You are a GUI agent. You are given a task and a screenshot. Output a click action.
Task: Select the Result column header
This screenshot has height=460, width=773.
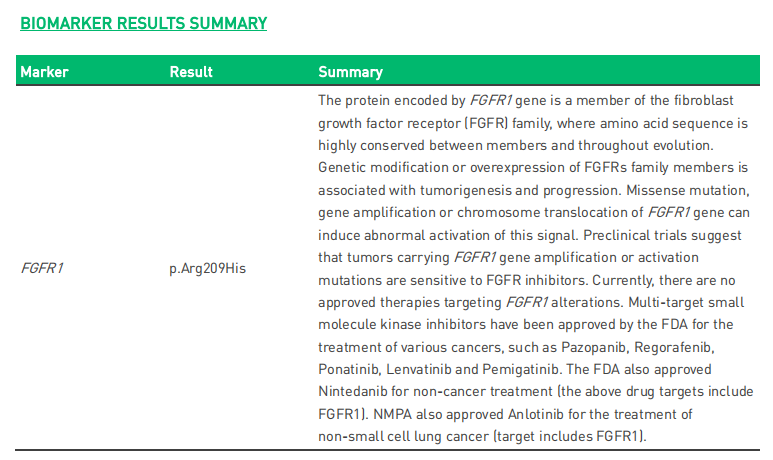pyautogui.click(x=191, y=72)
